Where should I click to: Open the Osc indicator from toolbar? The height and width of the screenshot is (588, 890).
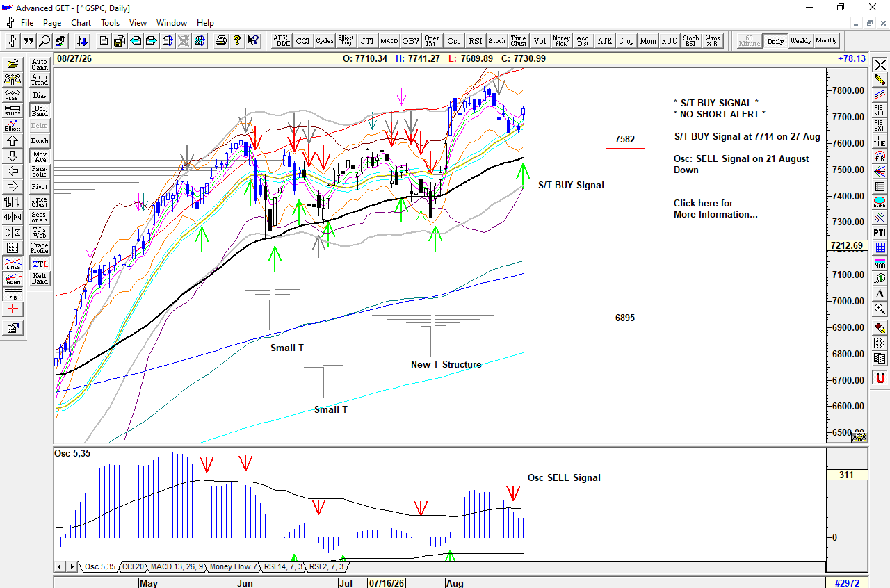tap(454, 41)
